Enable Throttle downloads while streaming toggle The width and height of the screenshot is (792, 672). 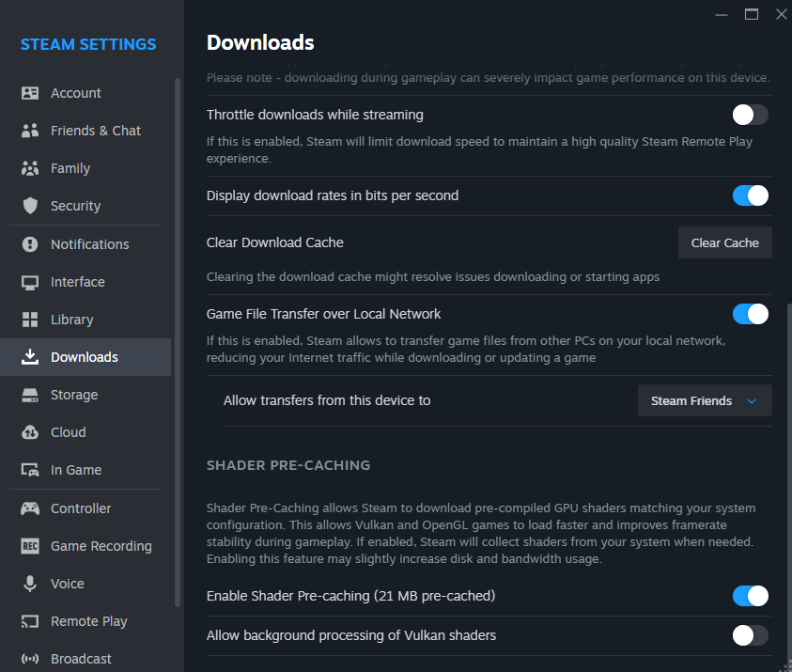(750, 115)
